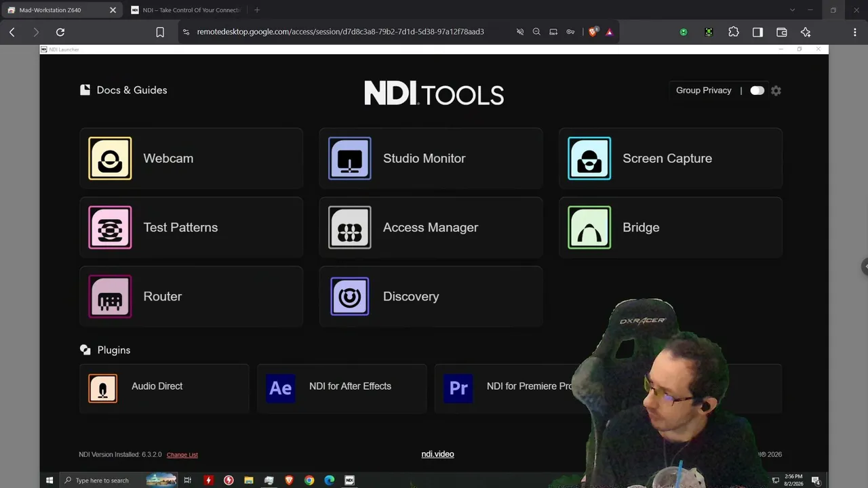Expand the tab search dropdown arrow
The height and width of the screenshot is (488, 868).
tap(792, 10)
